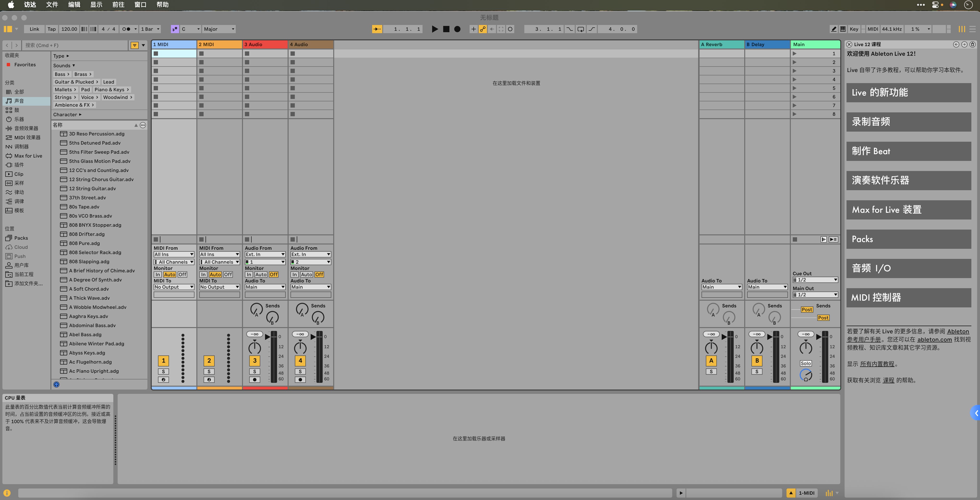Enable Draw Mode pencil icon
The height and width of the screenshot is (500, 980).
tap(834, 29)
